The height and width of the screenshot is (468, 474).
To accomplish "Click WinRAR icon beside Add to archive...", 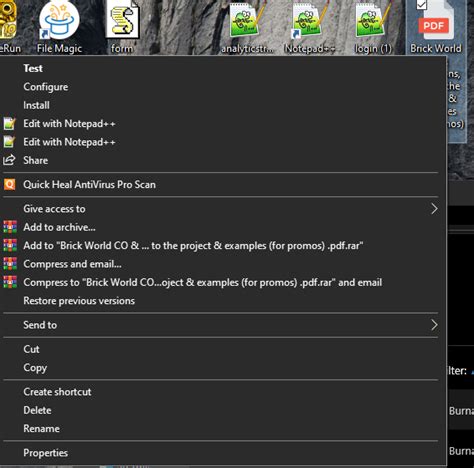I will click(x=10, y=227).
